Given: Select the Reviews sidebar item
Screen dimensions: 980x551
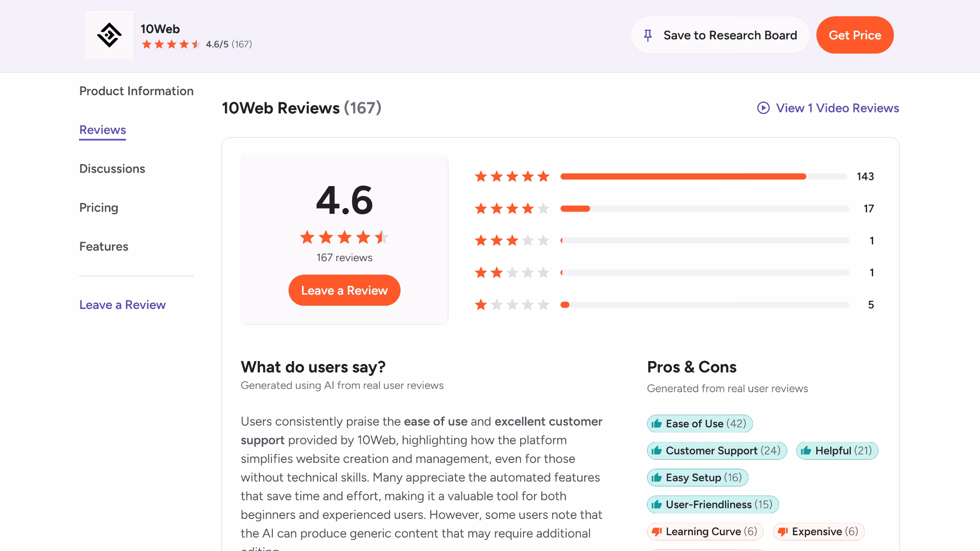Looking at the screenshot, I should 102,130.
